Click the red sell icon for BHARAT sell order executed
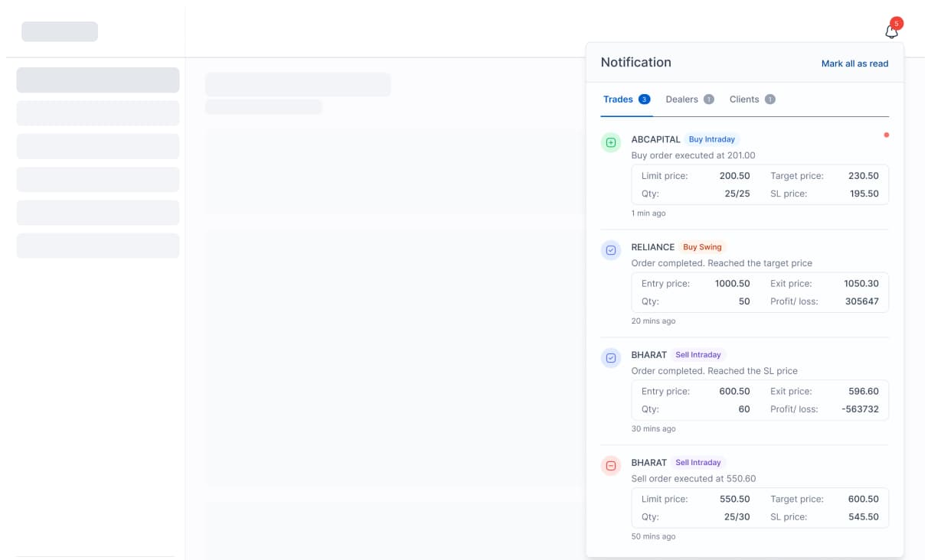Screen dimensions: 931x560 (x=611, y=466)
